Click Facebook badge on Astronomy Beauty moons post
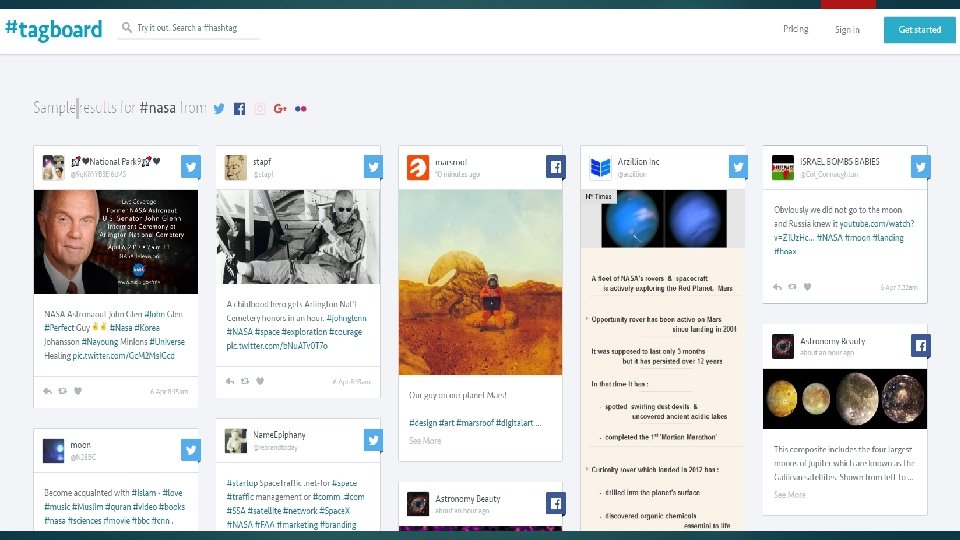The image size is (960, 540). 920,345
